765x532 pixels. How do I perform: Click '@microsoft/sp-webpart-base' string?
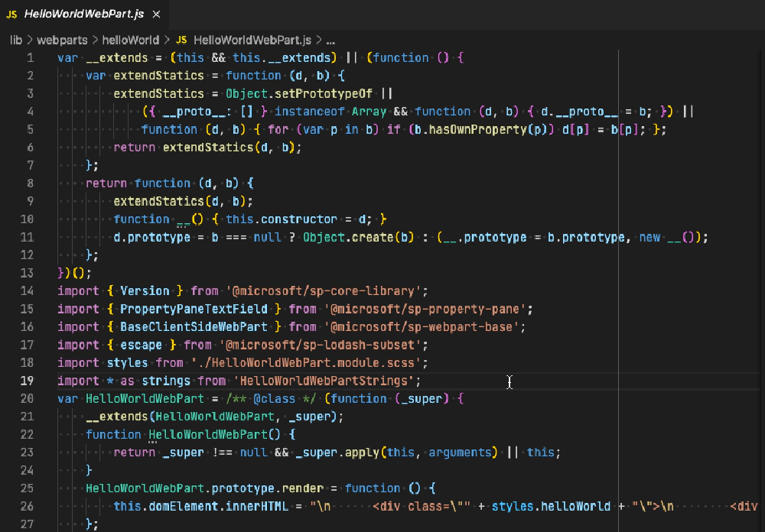pos(422,327)
